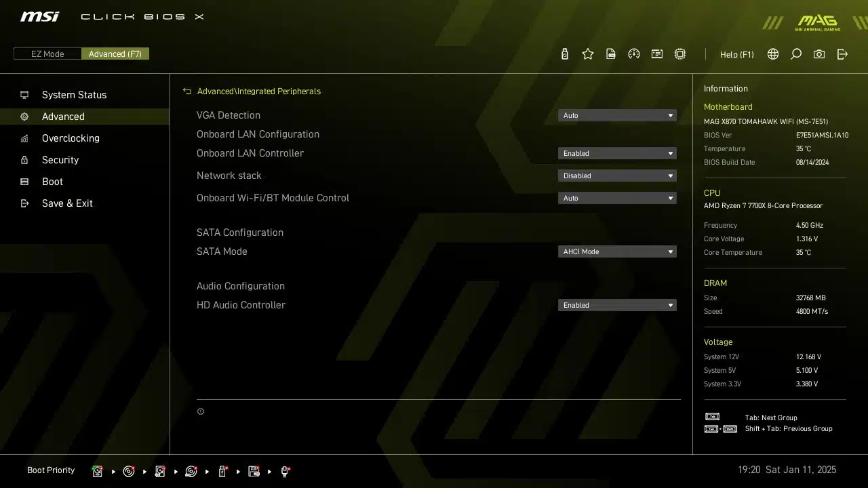Click the info circle icon in description area

(x=201, y=411)
